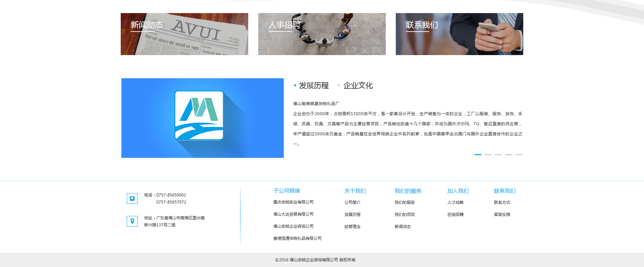The width and height of the screenshot is (644, 267).
Task: Open 香港恒通饰物礼品有限公司 link
Action: click(297, 238)
